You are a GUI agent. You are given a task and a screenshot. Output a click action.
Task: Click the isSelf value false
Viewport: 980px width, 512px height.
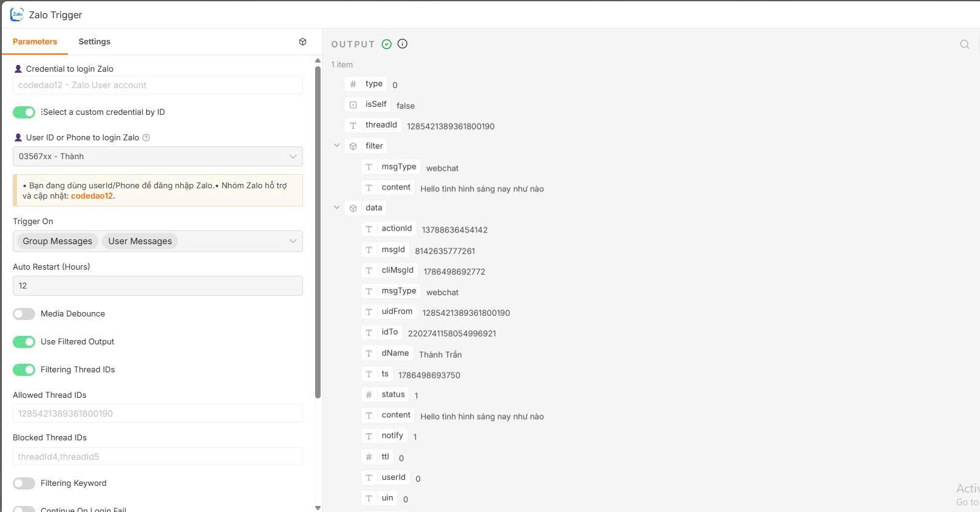click(x=406, y=106)
